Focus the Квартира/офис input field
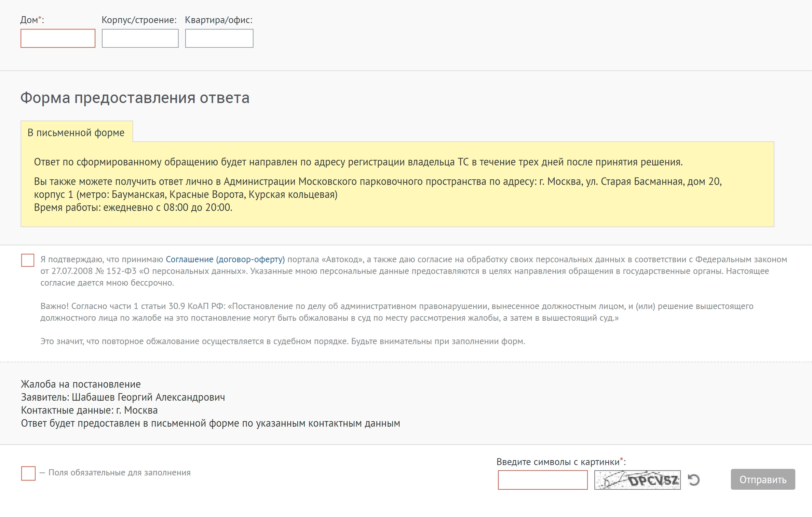This screenshot has height=517, width=812. (219, 38)
